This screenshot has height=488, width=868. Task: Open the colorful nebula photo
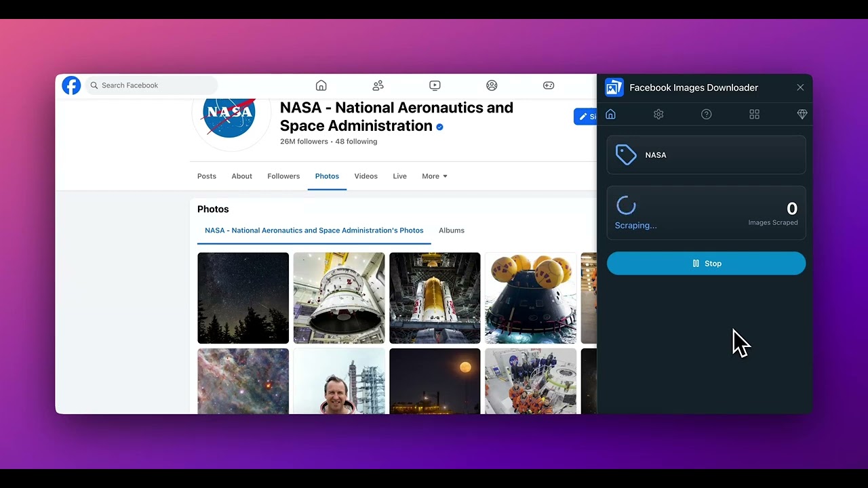click(x=243, y=381)
